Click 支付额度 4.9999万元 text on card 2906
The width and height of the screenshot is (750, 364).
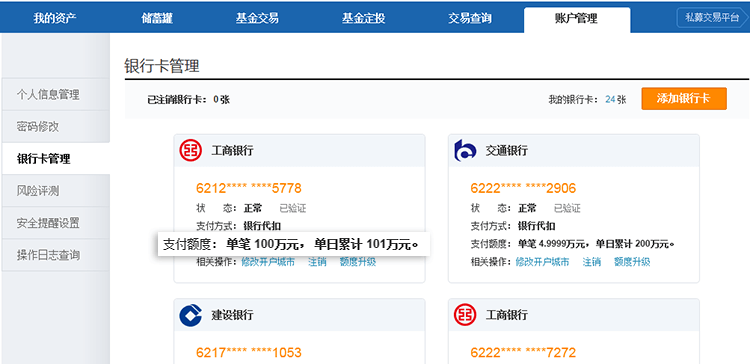click(x=573, y=244)
